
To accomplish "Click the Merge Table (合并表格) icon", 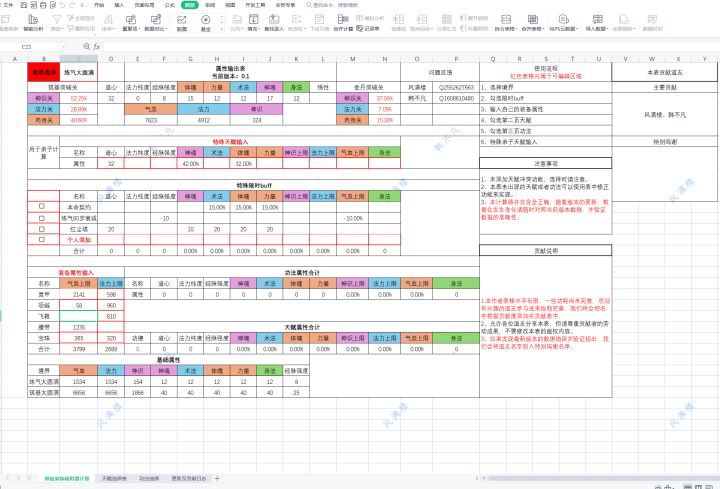I will tap(532, 19).
